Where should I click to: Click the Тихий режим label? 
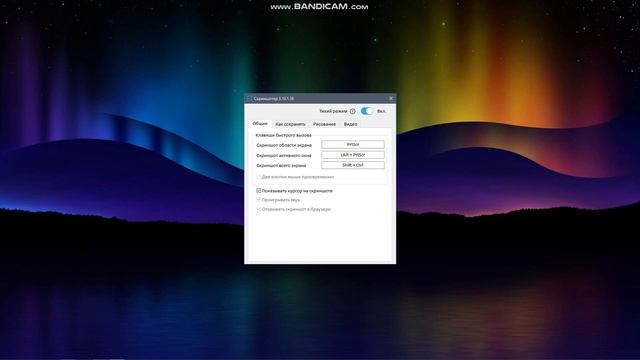333,111
